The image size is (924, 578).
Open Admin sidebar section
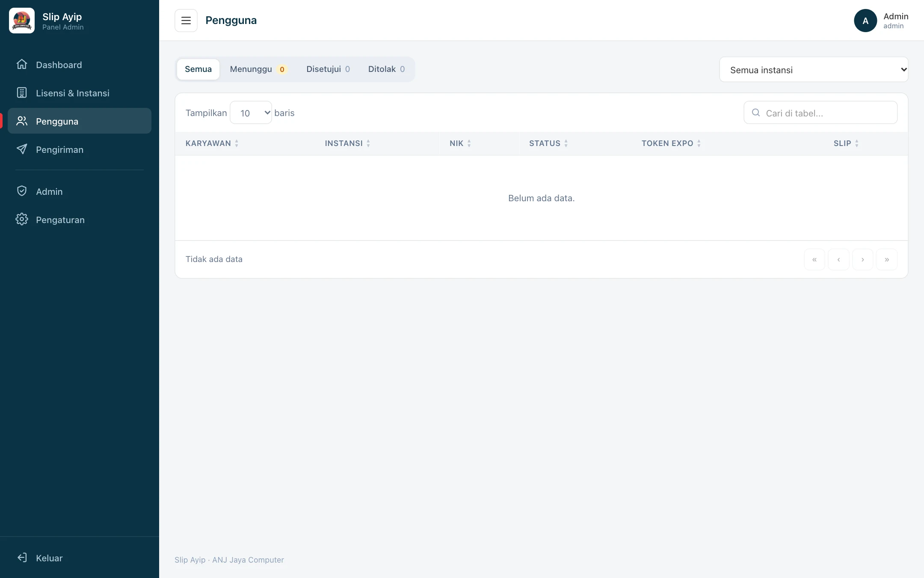pos(80,191)
